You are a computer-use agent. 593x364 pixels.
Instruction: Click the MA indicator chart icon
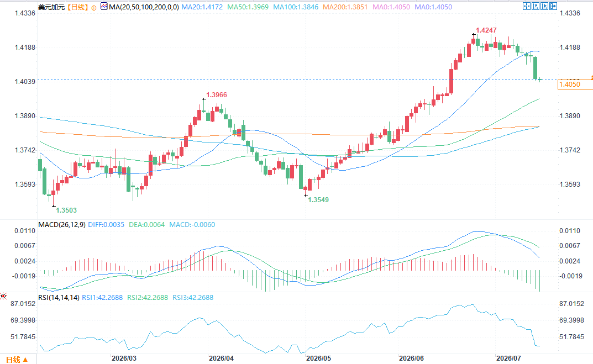pyautogui.click(x=104, y=7)
